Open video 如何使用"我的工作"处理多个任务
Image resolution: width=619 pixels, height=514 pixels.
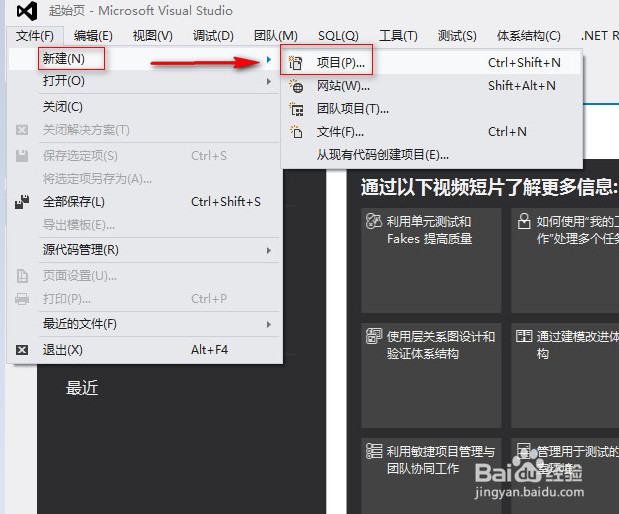tap(565, 260)
